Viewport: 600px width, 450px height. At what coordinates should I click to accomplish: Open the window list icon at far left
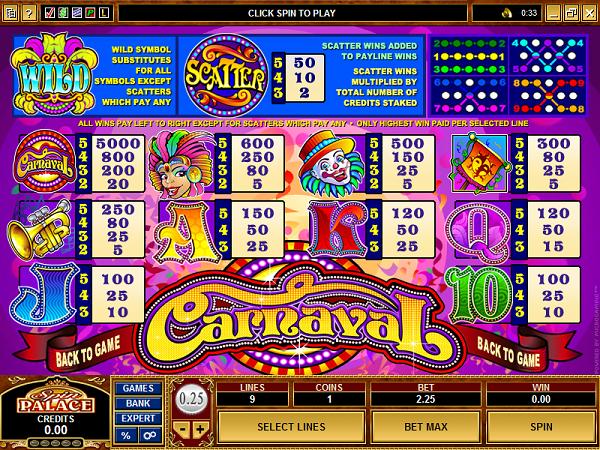[10, 13]
